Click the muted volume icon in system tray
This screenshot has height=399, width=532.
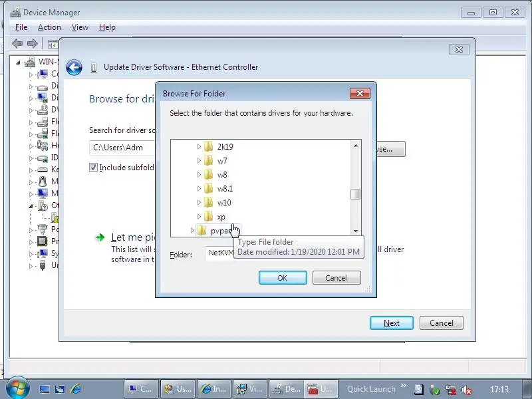467,390
